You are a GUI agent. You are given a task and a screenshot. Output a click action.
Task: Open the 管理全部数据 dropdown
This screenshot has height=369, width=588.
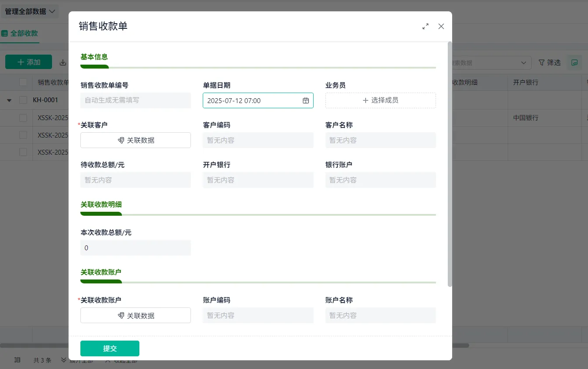pyautogui.click(x=30, y=11)
